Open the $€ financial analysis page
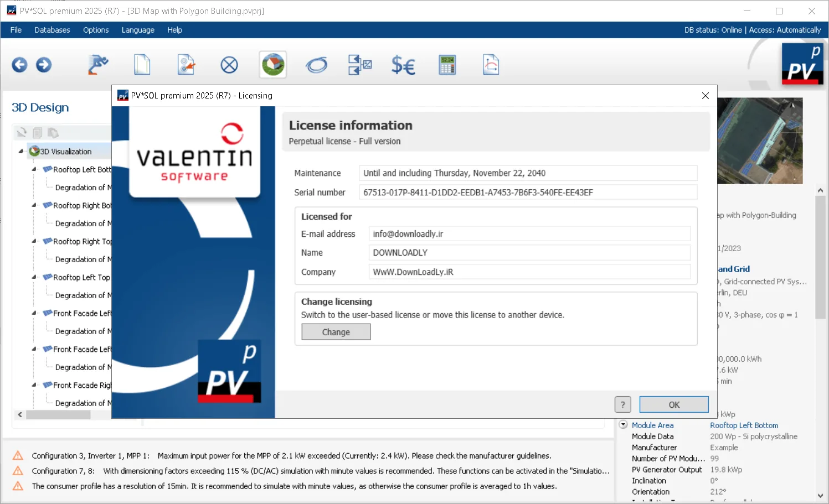 403,65
